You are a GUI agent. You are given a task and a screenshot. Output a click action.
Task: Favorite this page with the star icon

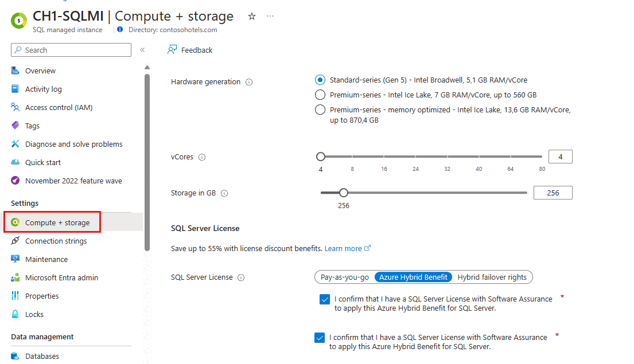(x=252, y=16)
